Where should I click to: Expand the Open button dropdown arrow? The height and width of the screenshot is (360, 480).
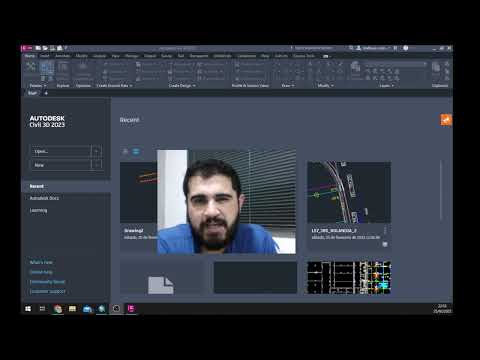(96, 151)
